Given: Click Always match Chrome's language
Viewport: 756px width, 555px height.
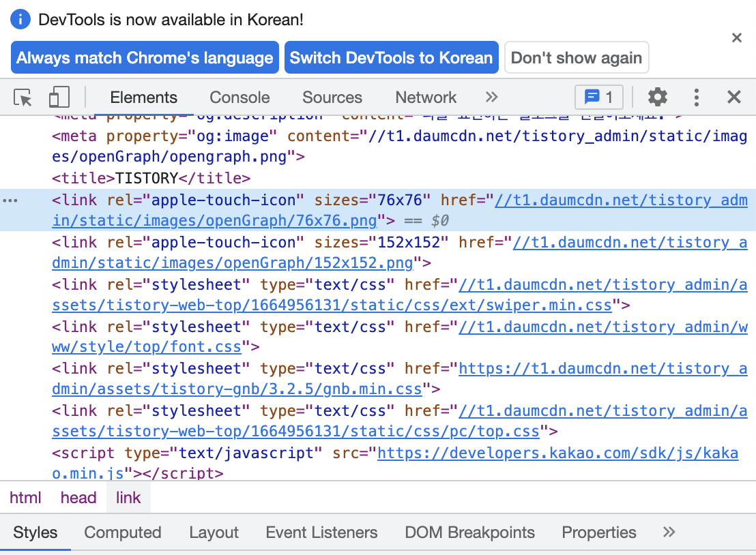Looking at the screenshot, I should click(x=145, y=57).
